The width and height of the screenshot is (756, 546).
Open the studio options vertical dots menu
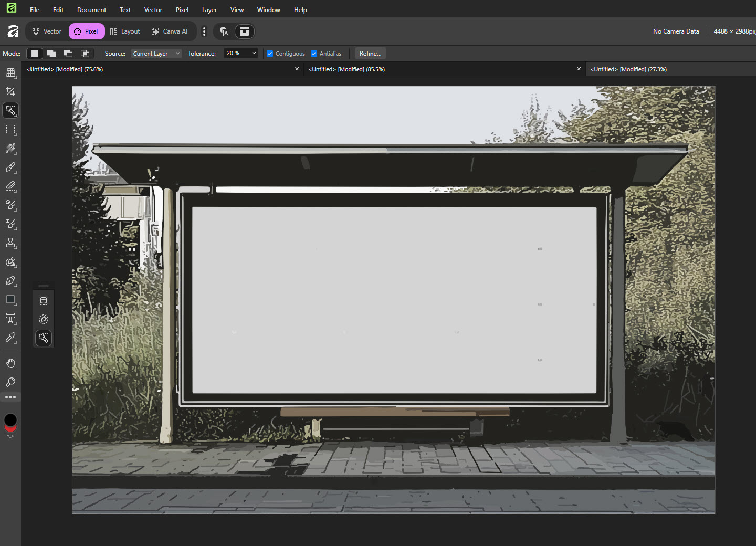204,31
